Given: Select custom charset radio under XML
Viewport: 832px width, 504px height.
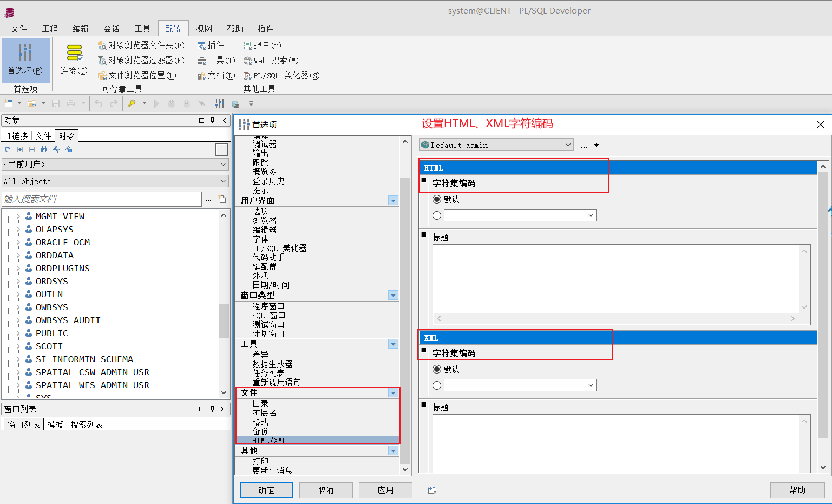Looking at the screenshot, I should click(x=437, y=385).
